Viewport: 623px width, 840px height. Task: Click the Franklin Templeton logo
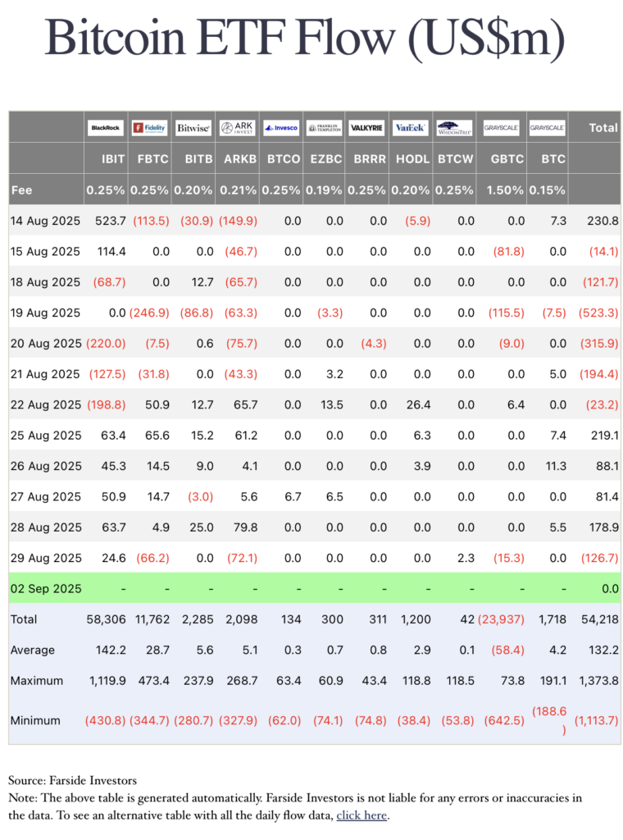point(325,127)
